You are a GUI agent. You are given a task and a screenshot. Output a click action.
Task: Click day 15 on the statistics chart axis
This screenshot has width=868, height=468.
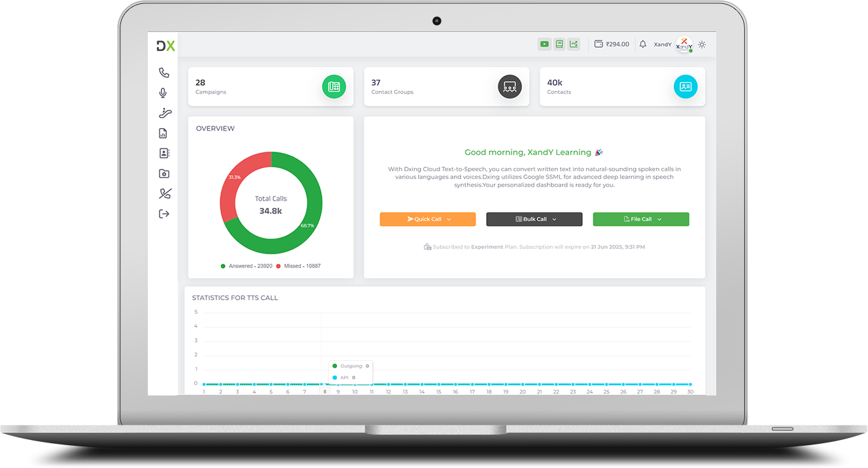click(x=438, y=392)
